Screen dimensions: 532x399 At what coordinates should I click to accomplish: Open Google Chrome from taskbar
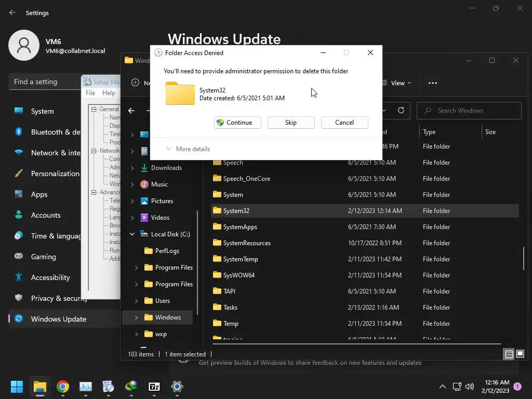pyautogui.click(x=63, y=387)
